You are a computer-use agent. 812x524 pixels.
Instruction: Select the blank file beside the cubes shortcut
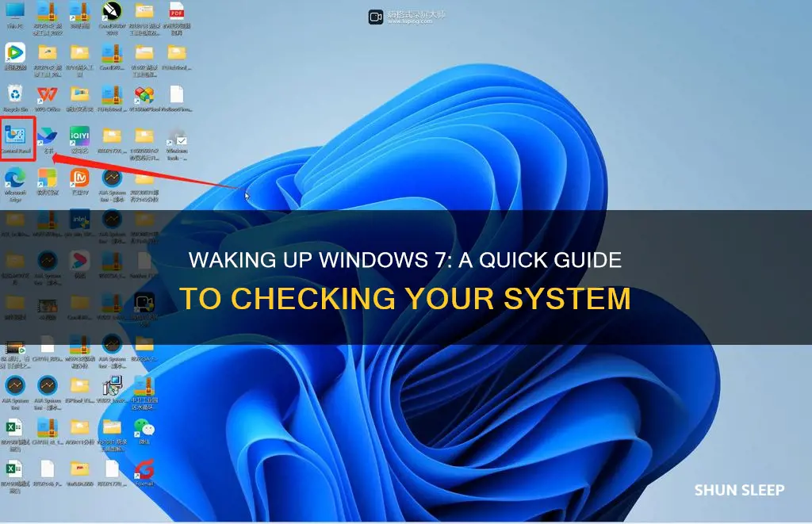pos(177,98)
